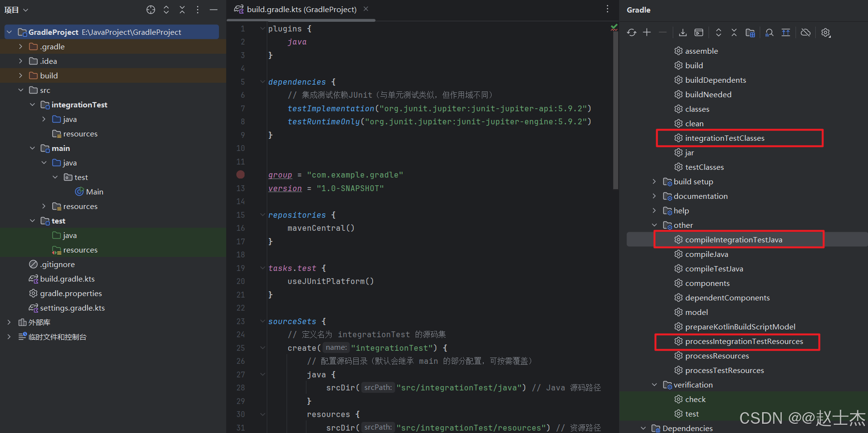Download sources in Gradle toolbar

pos(683,32)
